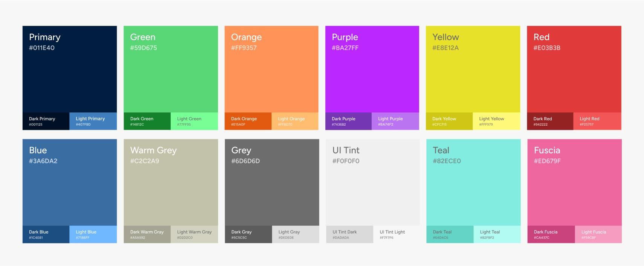Pick the large Teal color swatch
Screen dimensions: 644x266
473,182
